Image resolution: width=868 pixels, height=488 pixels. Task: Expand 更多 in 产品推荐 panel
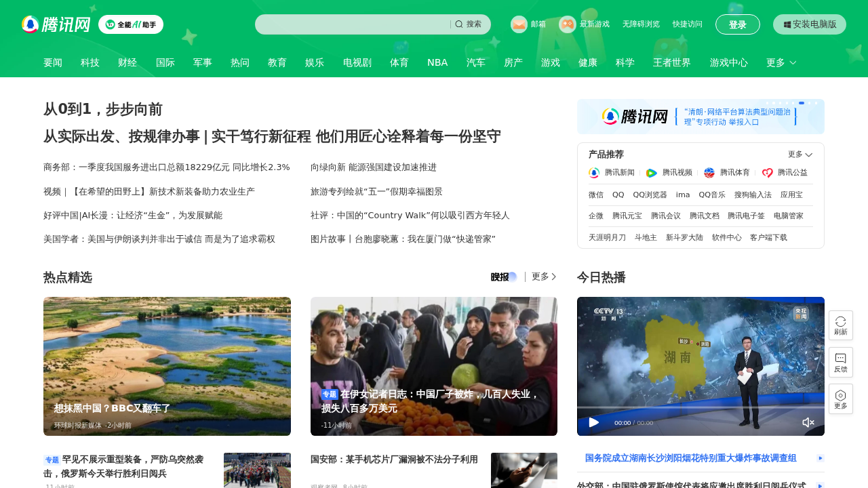point(800,155)
